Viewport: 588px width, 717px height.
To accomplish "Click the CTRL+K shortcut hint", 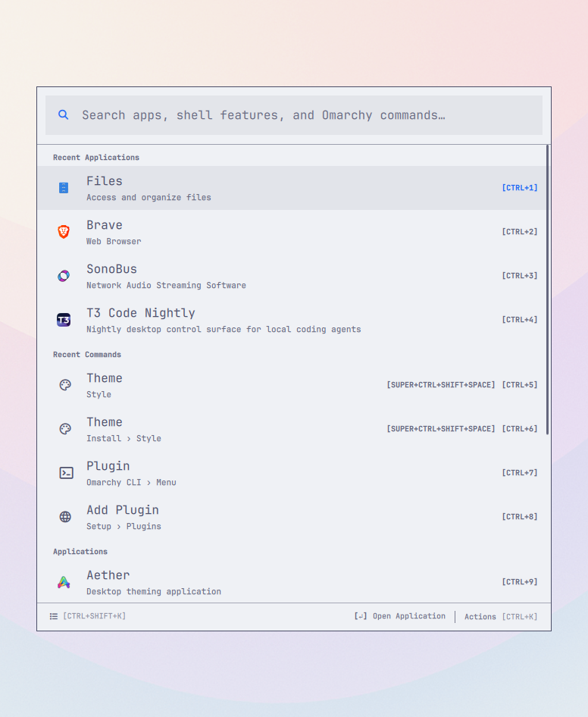I will (x=519, y=617).
